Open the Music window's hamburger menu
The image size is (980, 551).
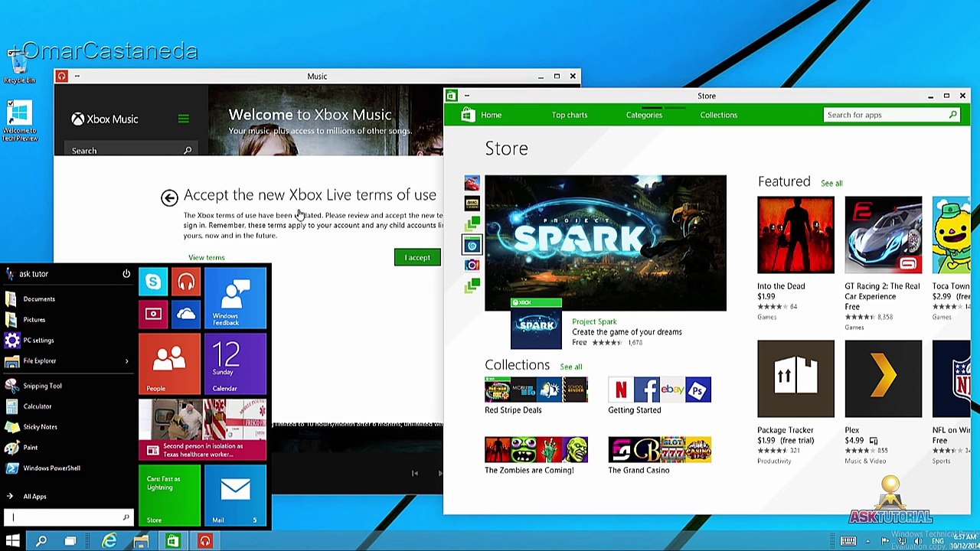click(183, 119)
